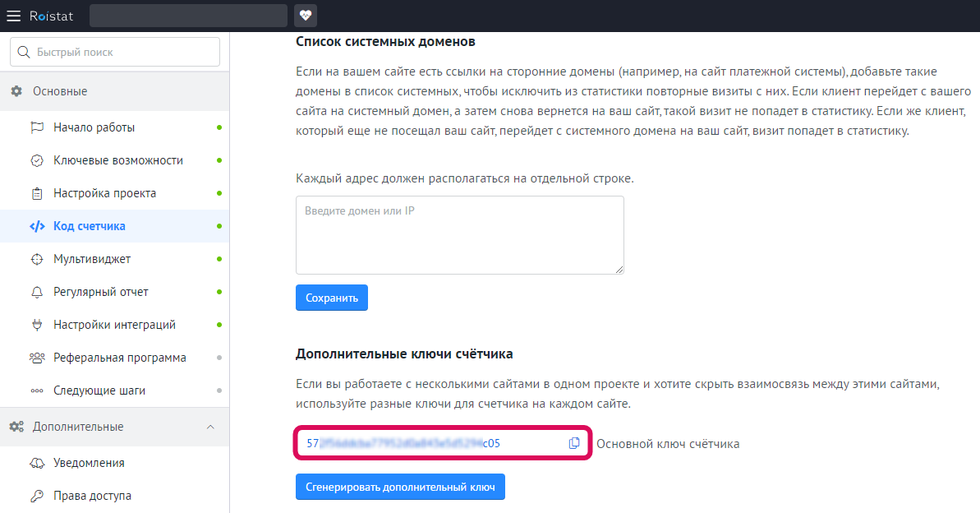The height and width of the screenshot is (513, 980).
Task: Click Сгенерировать дополнительный ключ button
Action: click(x=400, y=487)
